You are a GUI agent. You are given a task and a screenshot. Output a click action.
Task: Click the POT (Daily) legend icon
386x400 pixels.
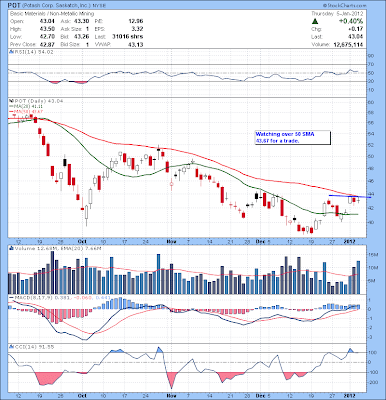(11, 101)
